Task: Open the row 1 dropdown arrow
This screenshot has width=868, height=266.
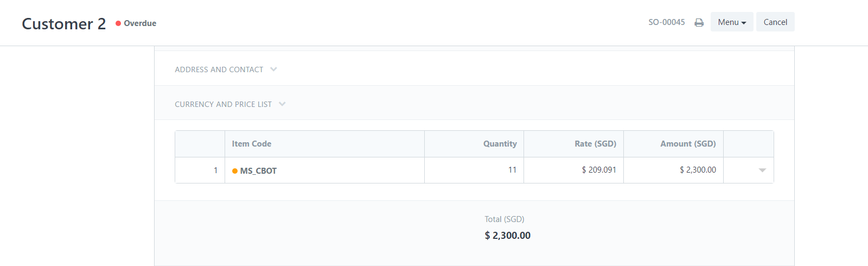Action: (x=762, y=170)
